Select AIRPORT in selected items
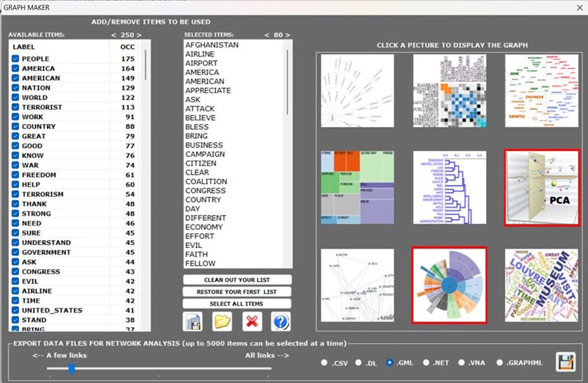Viewport: 588px width, 383px height. tap(201, 63)
